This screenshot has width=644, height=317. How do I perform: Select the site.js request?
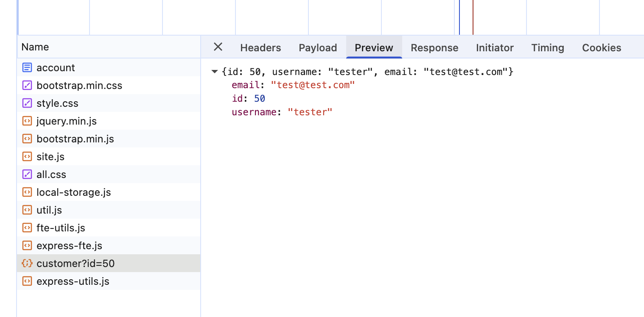109,156
